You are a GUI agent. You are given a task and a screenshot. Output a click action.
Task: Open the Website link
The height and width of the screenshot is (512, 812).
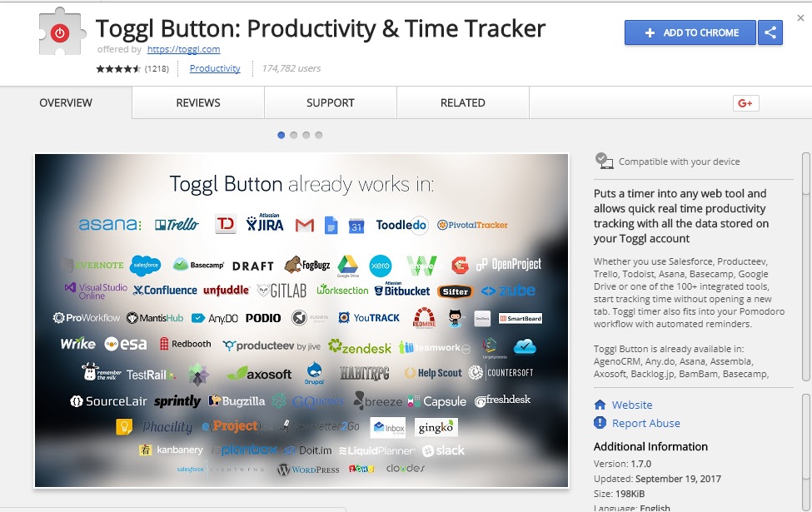[x=632, y=405]
